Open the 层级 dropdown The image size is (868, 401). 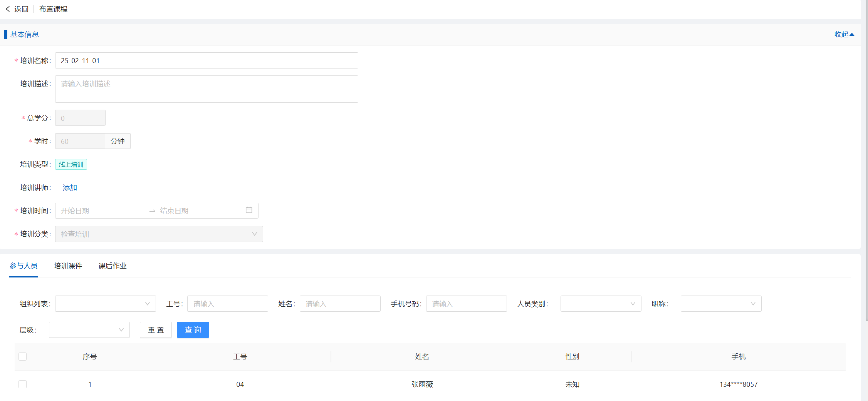[x=89, y=330]
